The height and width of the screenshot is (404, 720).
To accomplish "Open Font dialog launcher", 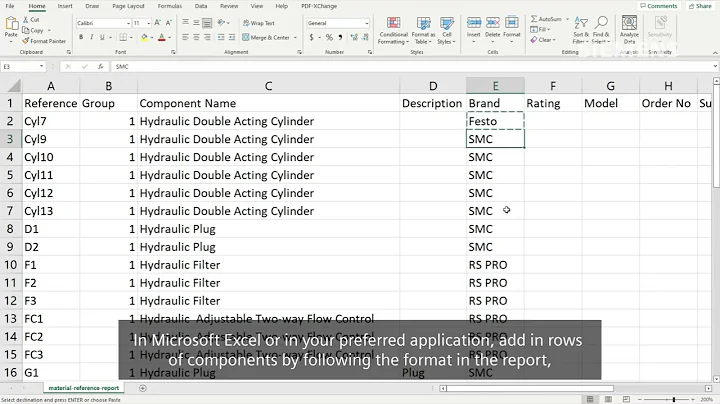I will (x=173, y=52).
